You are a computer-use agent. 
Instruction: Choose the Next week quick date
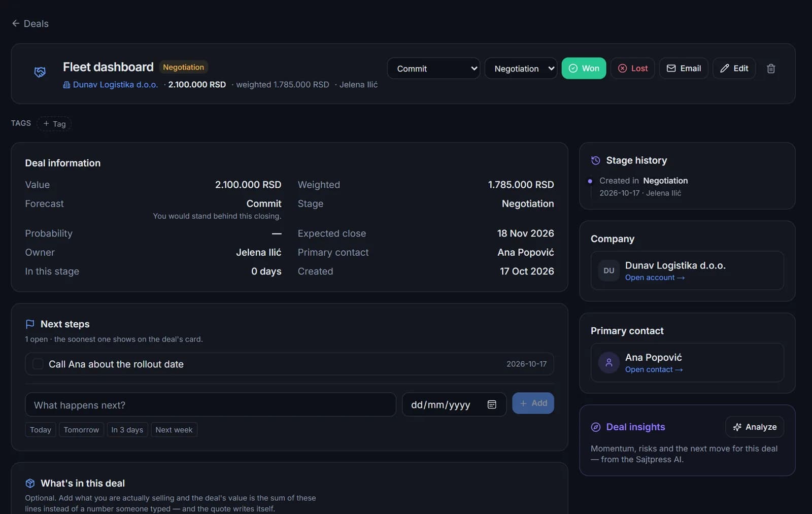174,430
